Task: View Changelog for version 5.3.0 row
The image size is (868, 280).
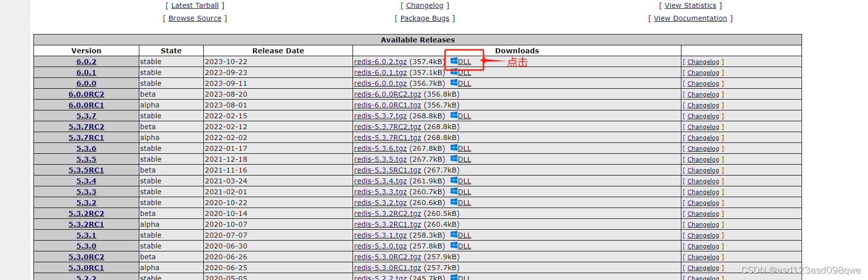Action: pyautogui.click(x=703, y=246)
